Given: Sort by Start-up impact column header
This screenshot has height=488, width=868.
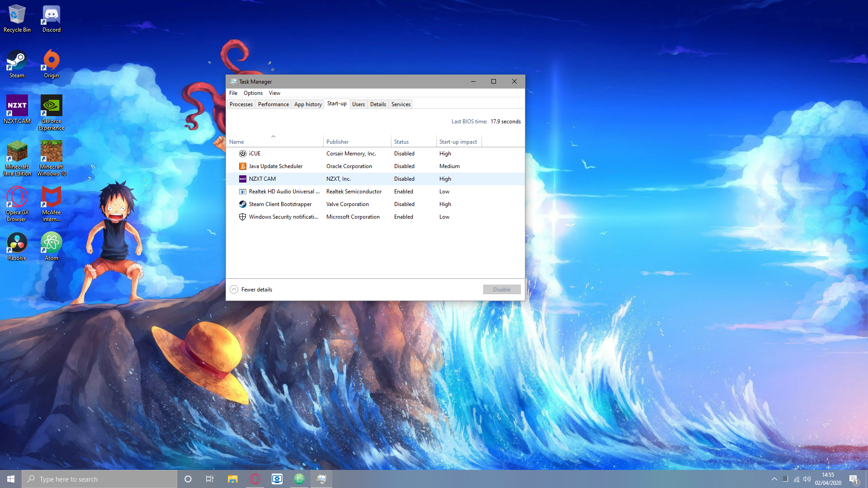Looking at the screenshot, I should pyautogui.click(x=458, y=142).
